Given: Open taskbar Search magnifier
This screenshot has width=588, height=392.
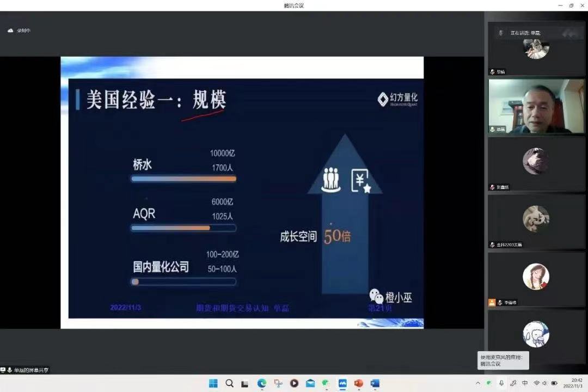Looking at the screenshot, I should click(230, 383).
